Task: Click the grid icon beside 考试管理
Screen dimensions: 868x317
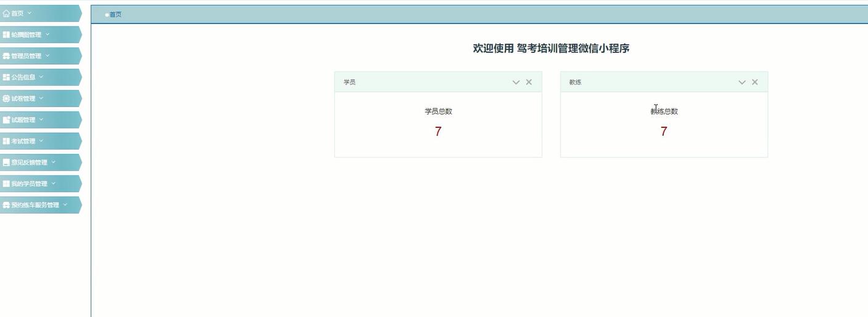Action: click(6, 141)
